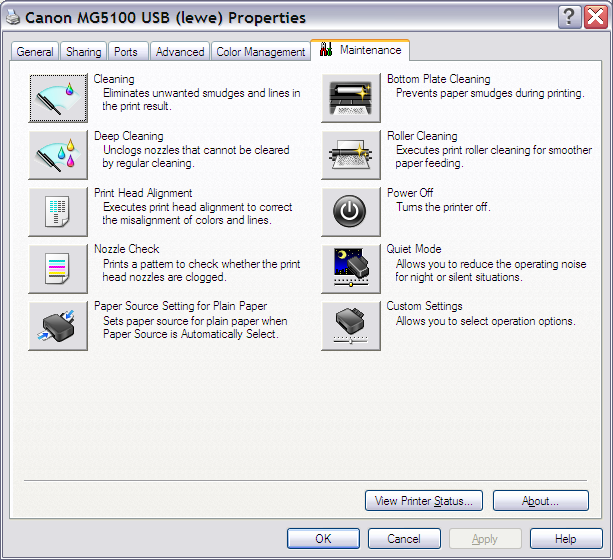The width and height of the screenshot is (613, 560).
Task: Click the Power Off icon button
Action: [x=351, y=212]
